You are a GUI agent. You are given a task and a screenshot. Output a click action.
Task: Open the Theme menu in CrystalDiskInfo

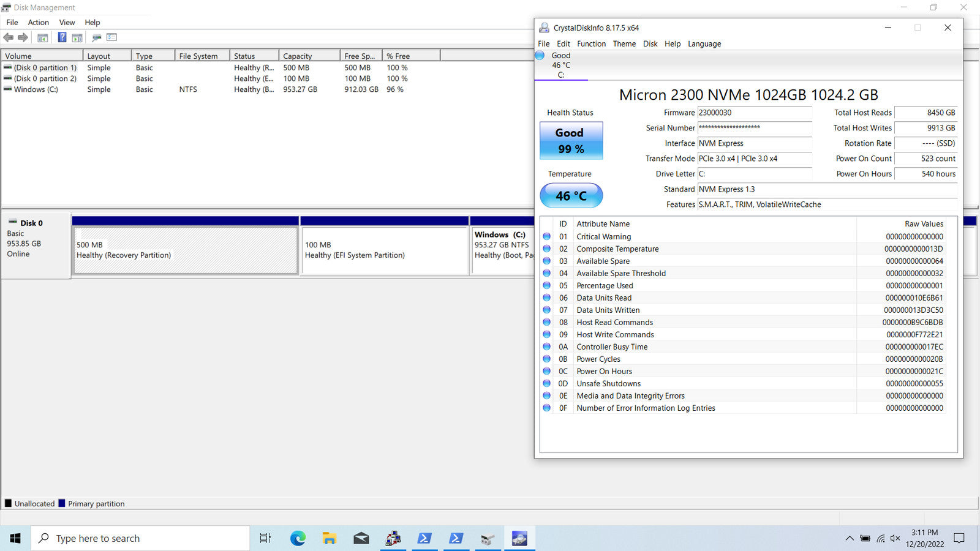(x=624, y=44)
